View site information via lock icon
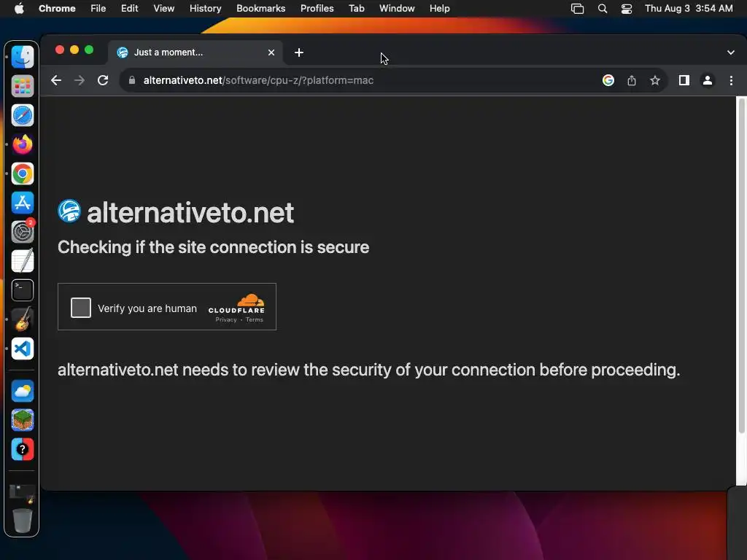The height and width of the screenshot is (560, 747). (x=132, y=80)
